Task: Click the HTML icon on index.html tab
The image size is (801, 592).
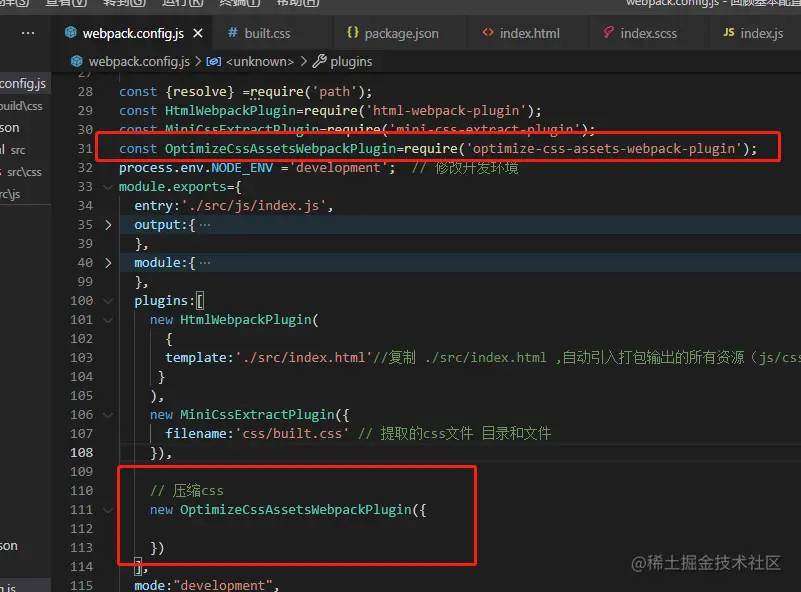Action: (488, 33)
